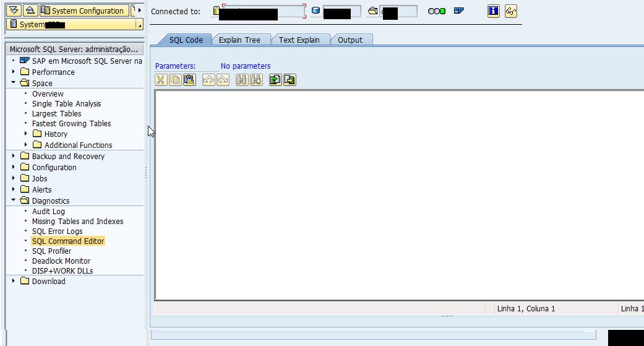Viewport: 644px width, 346px height.
Task: Open the System Configuration button
Action: [84, 11]
